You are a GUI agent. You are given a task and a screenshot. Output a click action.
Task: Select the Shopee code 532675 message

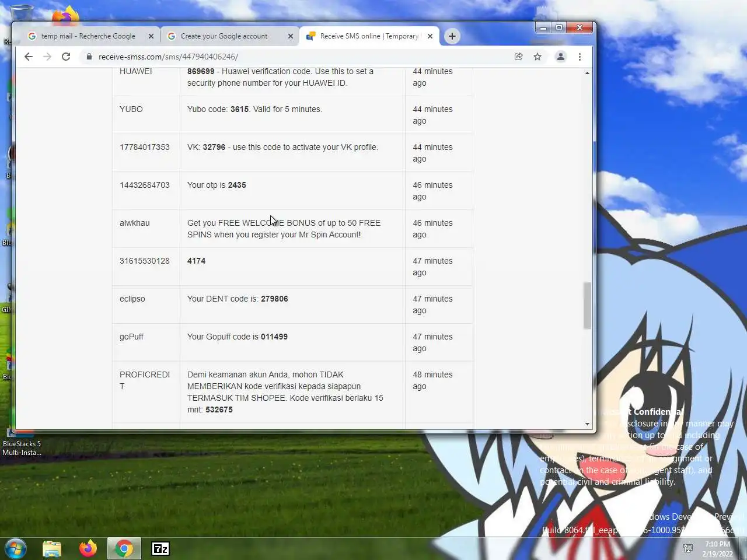click(x=285, y=392)
